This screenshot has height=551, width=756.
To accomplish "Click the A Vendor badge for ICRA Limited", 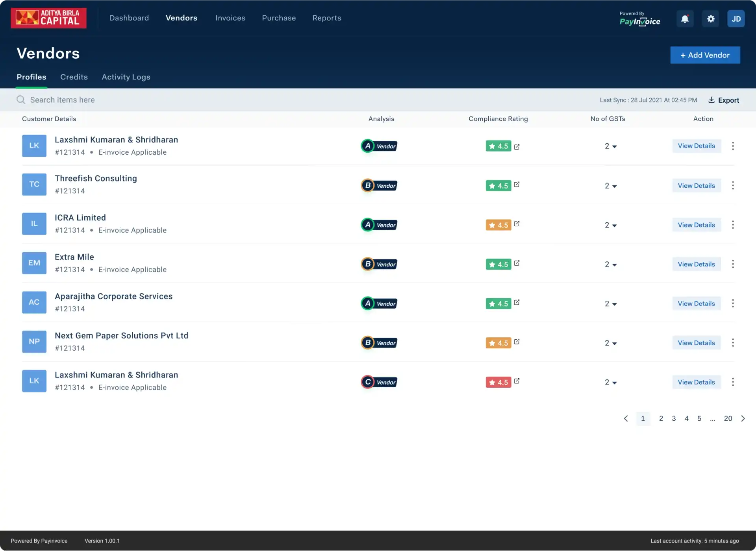I will (x=379, y=225).
